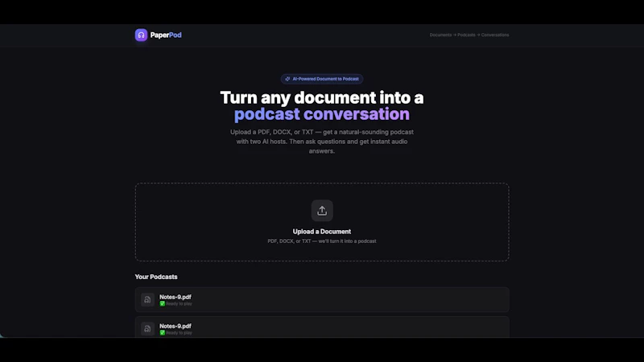Image resolution: width=644 pixels, height=362 pixels.
Task: Click the upload arrow icon in the drop zone
Action: coord(322,211)
